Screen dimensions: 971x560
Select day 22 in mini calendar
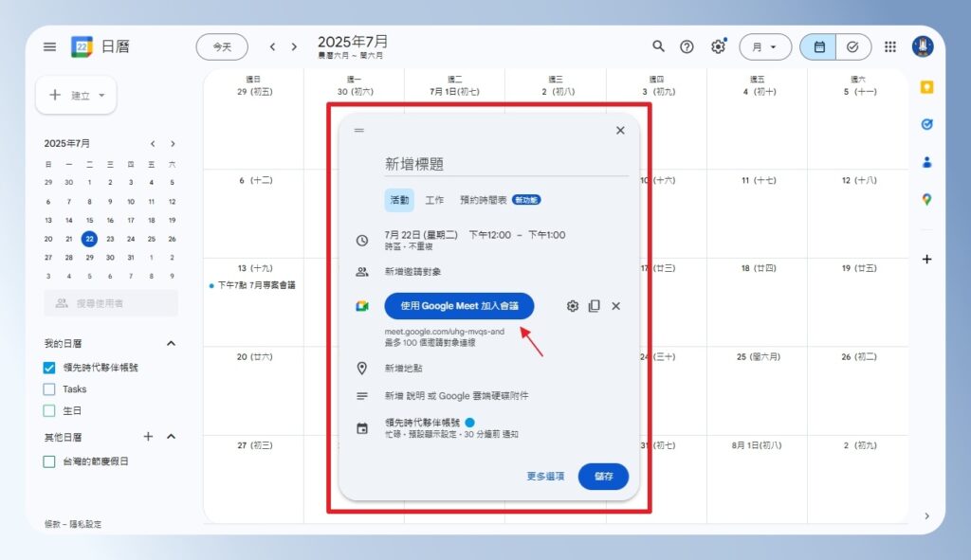pyautogui.click(x=90, y=239)
